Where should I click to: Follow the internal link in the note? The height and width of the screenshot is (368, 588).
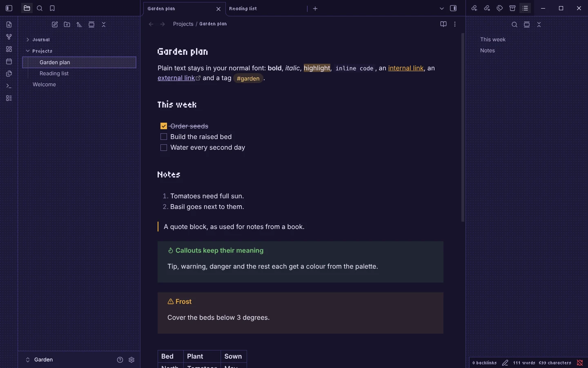click(406, 68)
